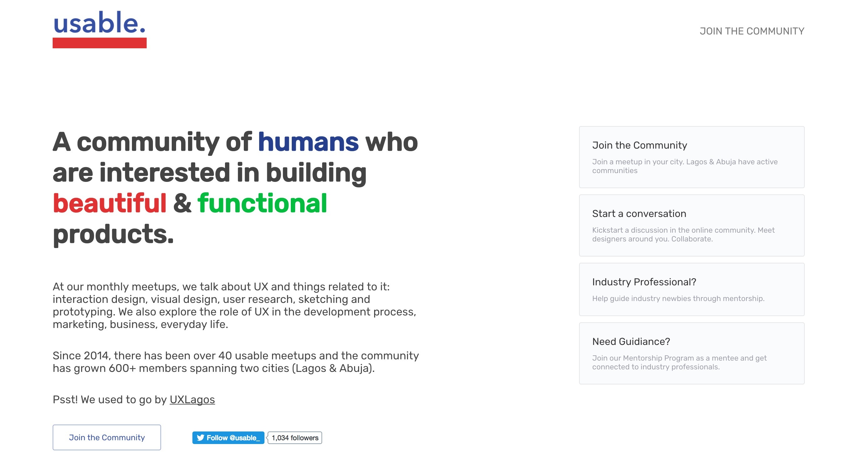Click the 1,034 followers counter
Viewport: 868px width, 476px height.
tap(295, 437)
